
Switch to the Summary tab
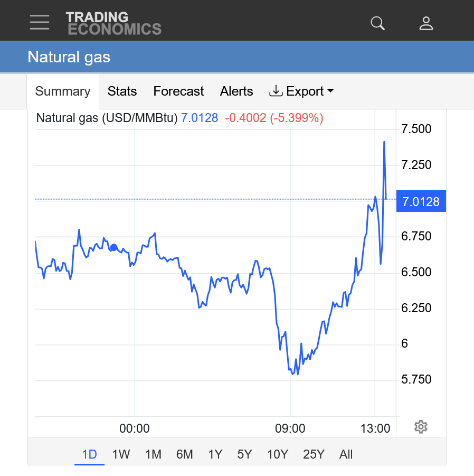coord(63,91)
